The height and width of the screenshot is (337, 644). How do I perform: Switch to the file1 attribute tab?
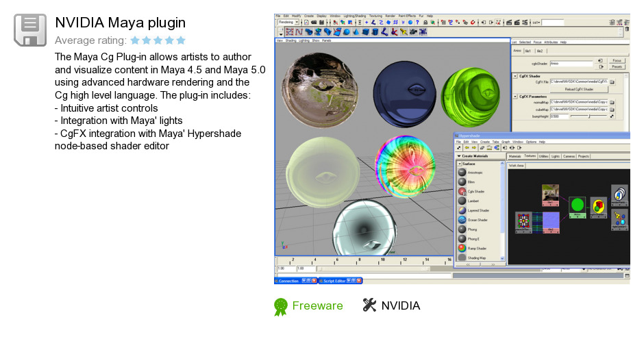(x=528, y=51)
